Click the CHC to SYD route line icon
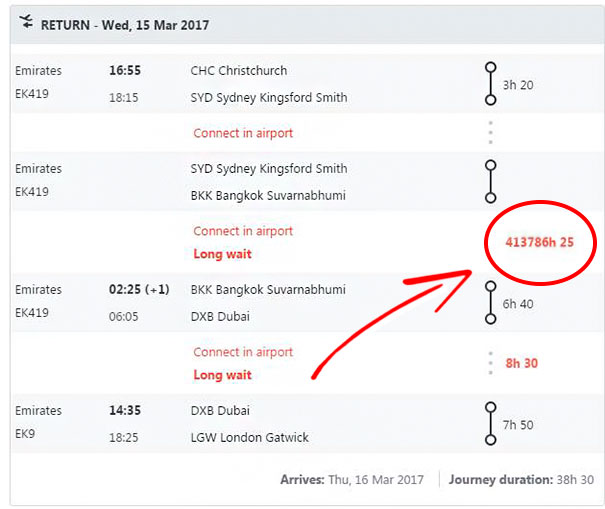The width and height of the screenshot is (605, 509). [490, 84]
